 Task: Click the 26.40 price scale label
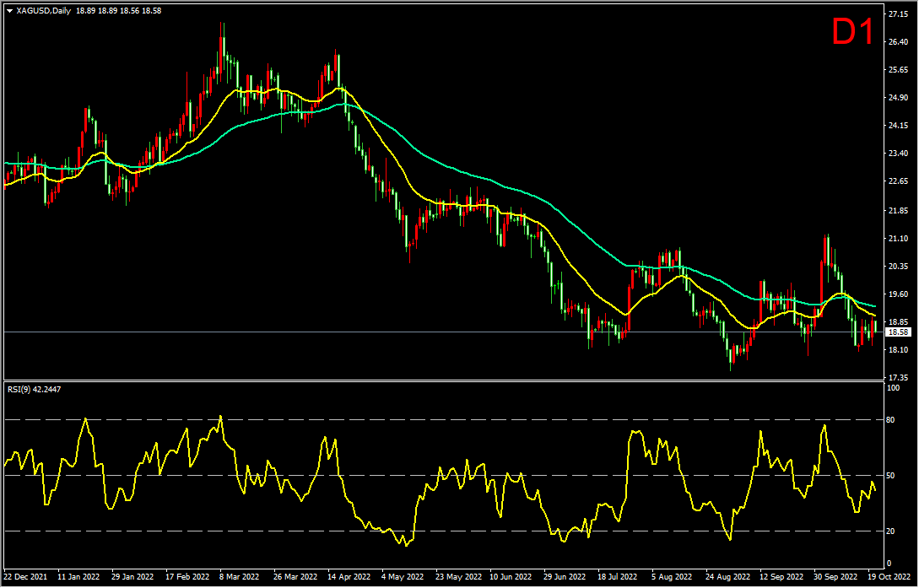(x=899, y=42)
